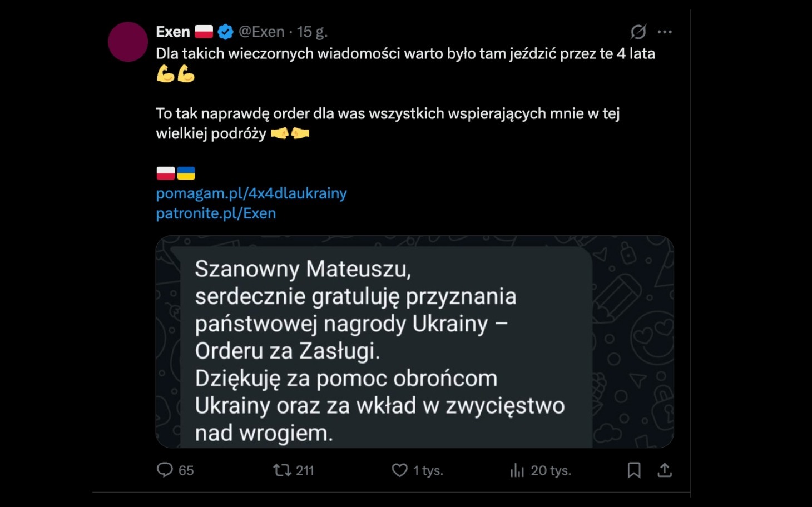Open the patronite.pl/Exen link

[216, 213]
